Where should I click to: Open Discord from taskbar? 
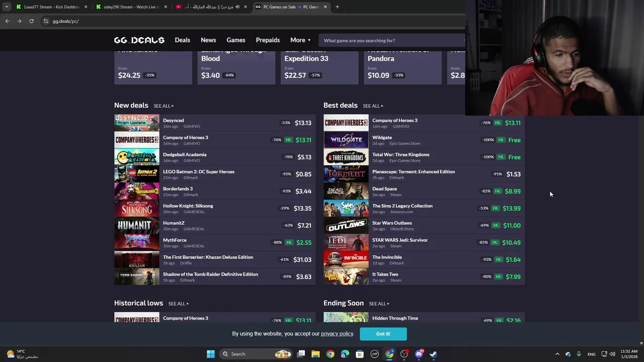click(419, 354)
